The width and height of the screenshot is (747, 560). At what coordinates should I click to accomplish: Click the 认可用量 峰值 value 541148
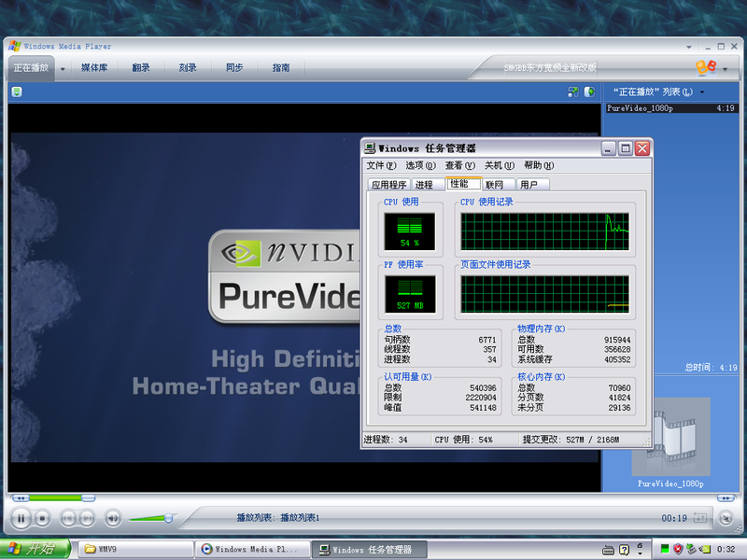coord(483,408)
